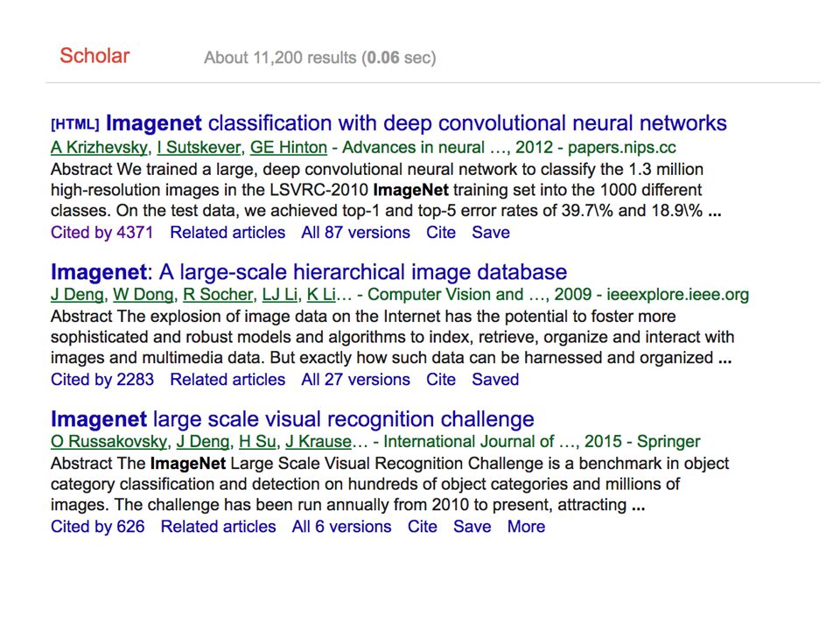This screenshot has width=840, height=630.
Task: Open author link J Krause
Action: coord(318,441)
